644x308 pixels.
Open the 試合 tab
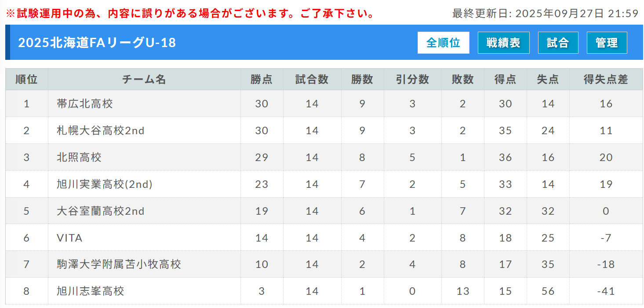click(558, 43)
